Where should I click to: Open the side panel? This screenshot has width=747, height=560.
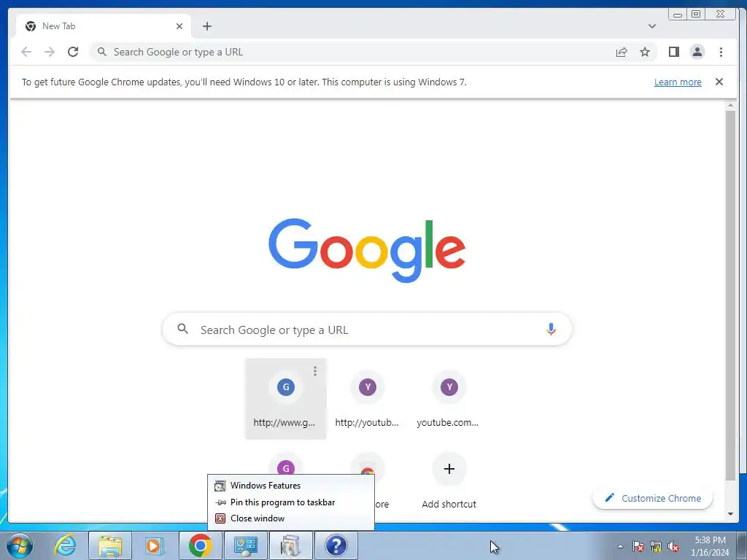click(673, 52)
